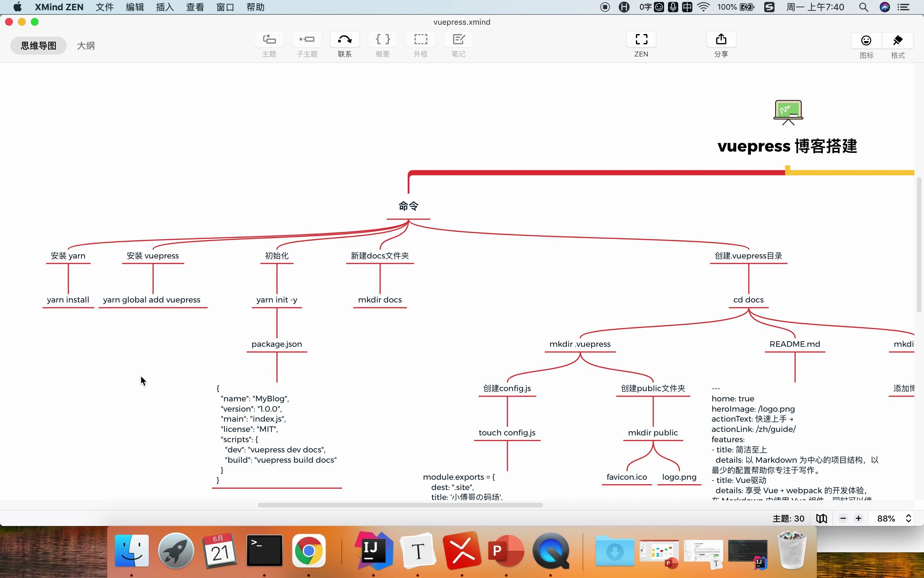Click the 分享 (Share) icon
924x578 pixels.
721,39
